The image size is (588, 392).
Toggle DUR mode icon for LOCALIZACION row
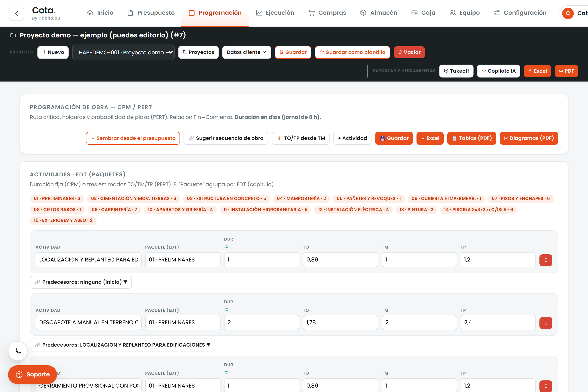(x=226, y=247)
